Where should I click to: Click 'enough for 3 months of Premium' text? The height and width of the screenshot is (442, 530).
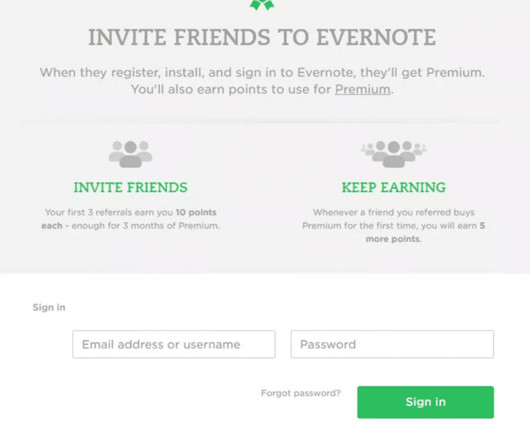(145, 226)
